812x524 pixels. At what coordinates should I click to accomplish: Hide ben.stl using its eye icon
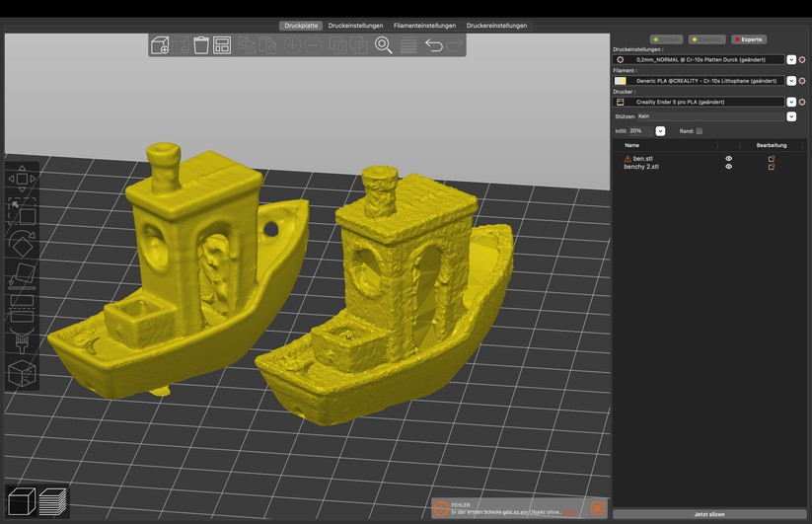pyautogui.click(x=729, y=158)
